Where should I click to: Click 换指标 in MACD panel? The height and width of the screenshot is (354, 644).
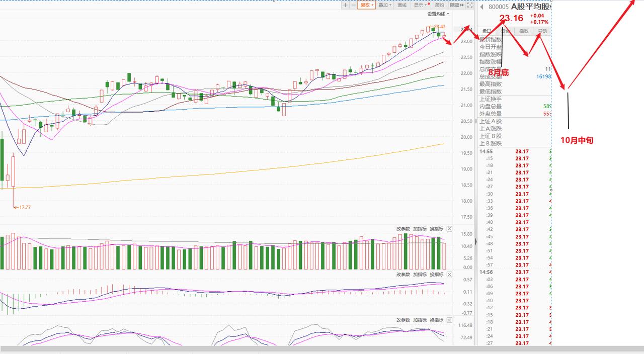437,275
